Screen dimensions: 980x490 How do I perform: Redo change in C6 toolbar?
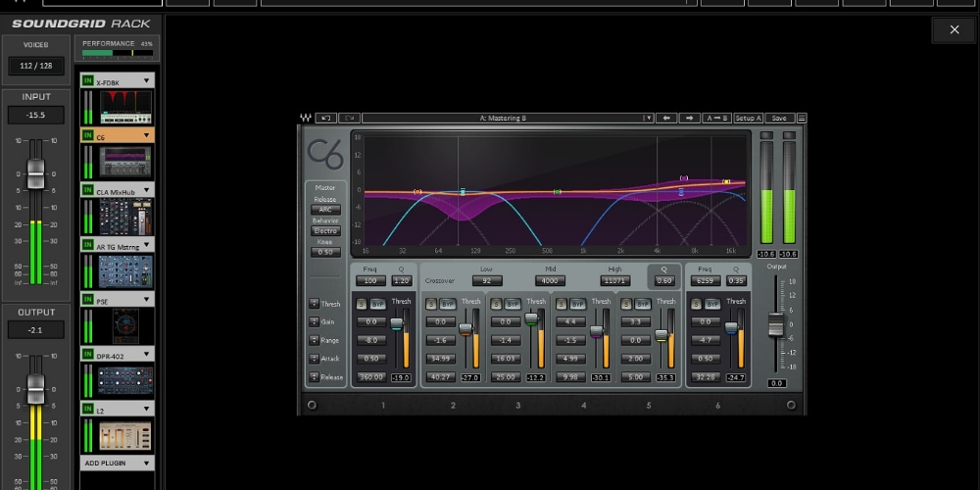coord(349,119)
